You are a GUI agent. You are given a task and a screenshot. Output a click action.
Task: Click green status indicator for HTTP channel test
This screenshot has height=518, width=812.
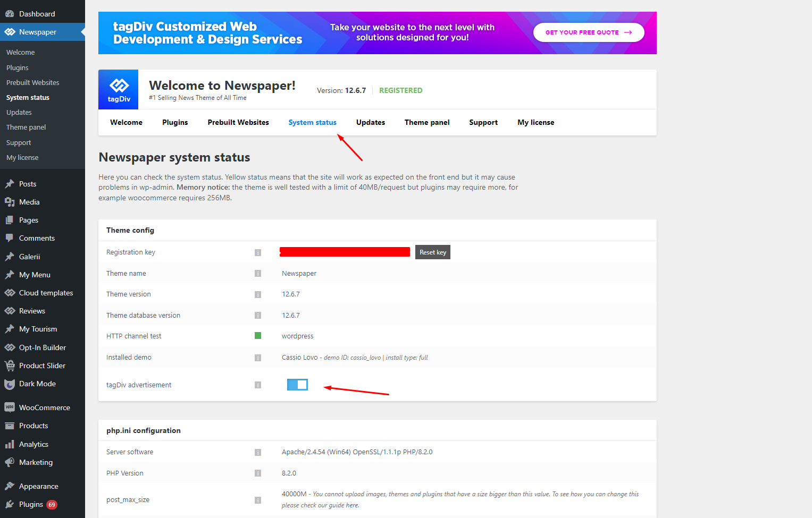click(258, 335)
